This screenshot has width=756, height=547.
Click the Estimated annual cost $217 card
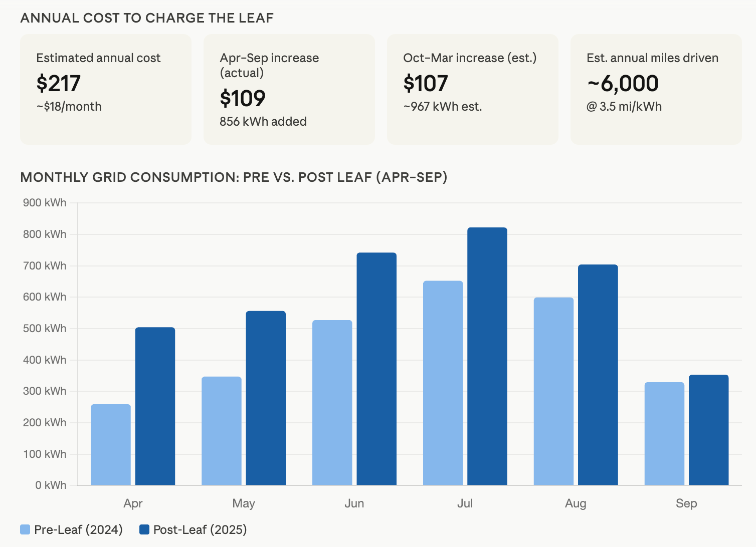click(x=106, y=89)
